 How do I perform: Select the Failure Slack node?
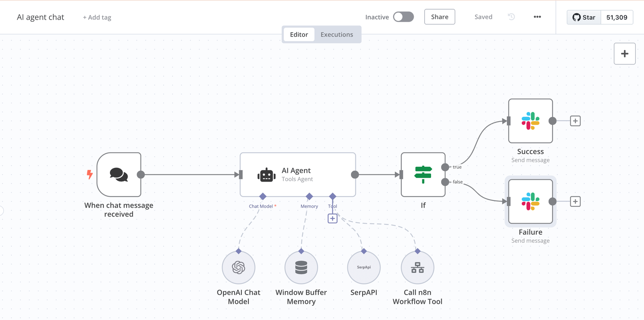point(530,201)
